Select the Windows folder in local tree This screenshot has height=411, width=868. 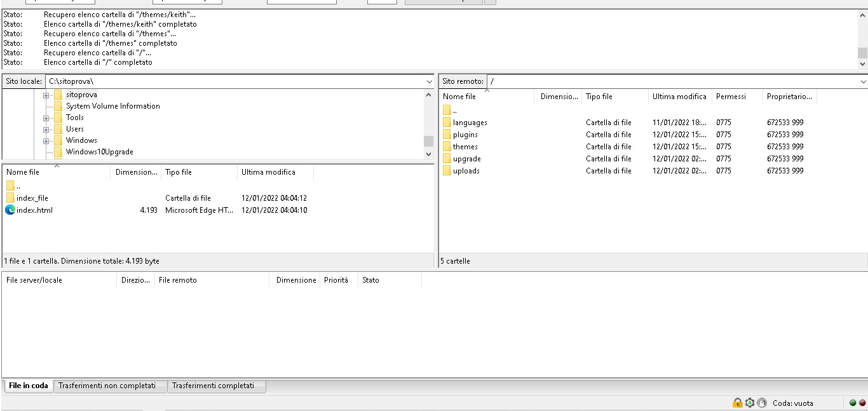(x=81, y=140)
